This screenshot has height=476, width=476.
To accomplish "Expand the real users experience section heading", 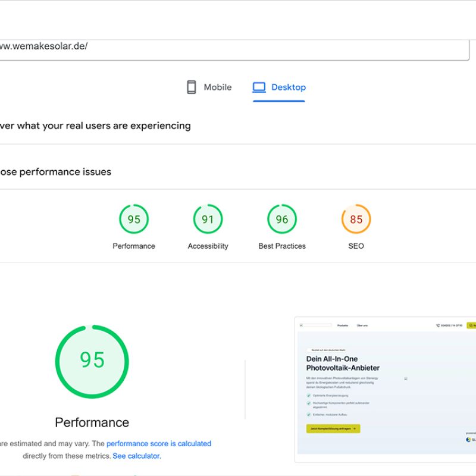I will point(95,126).
